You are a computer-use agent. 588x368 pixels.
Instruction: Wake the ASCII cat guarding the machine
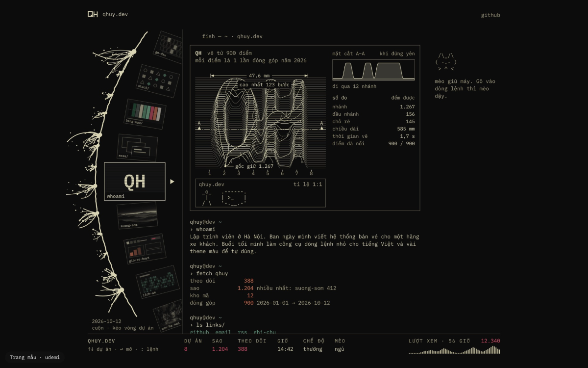pos(446,62)
